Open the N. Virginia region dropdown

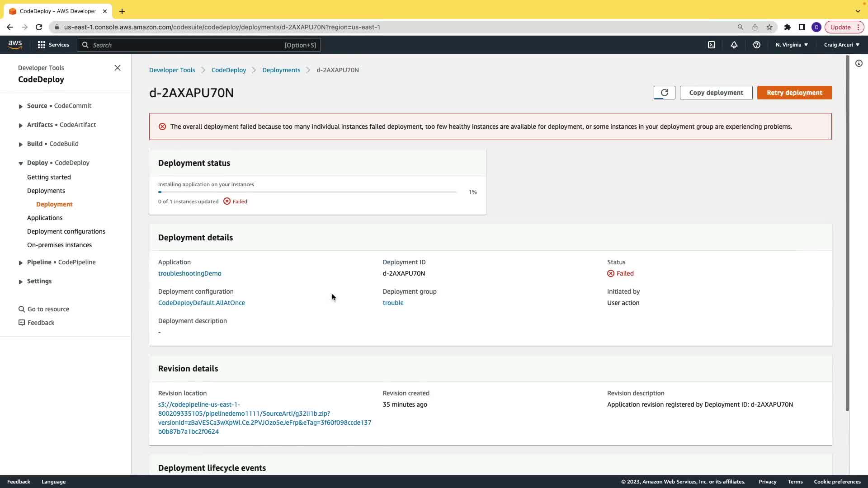[792, 45]
